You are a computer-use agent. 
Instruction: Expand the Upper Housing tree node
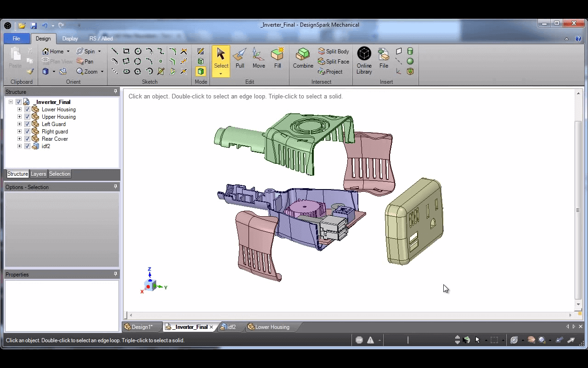click(19, 117)
